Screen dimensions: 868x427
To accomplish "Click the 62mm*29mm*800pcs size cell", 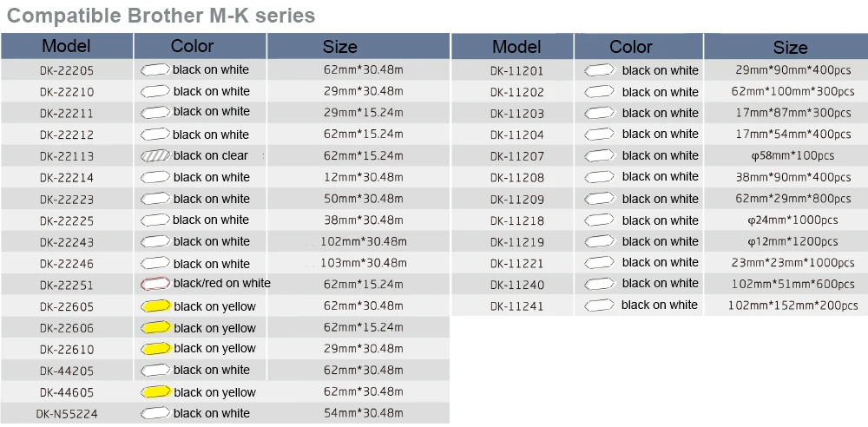I will pyautogui.click(x=793, y=199).
